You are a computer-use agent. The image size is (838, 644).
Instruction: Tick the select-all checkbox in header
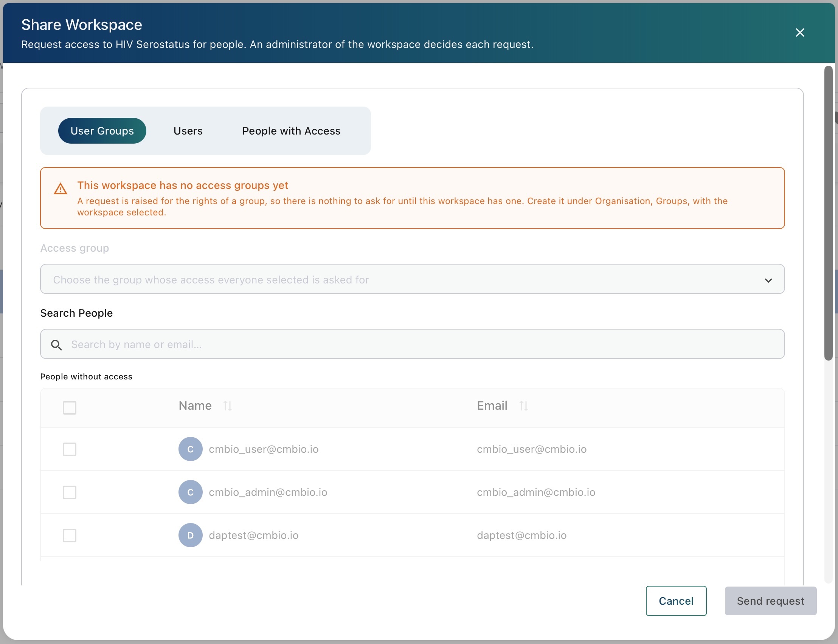(x=70, y=407)
